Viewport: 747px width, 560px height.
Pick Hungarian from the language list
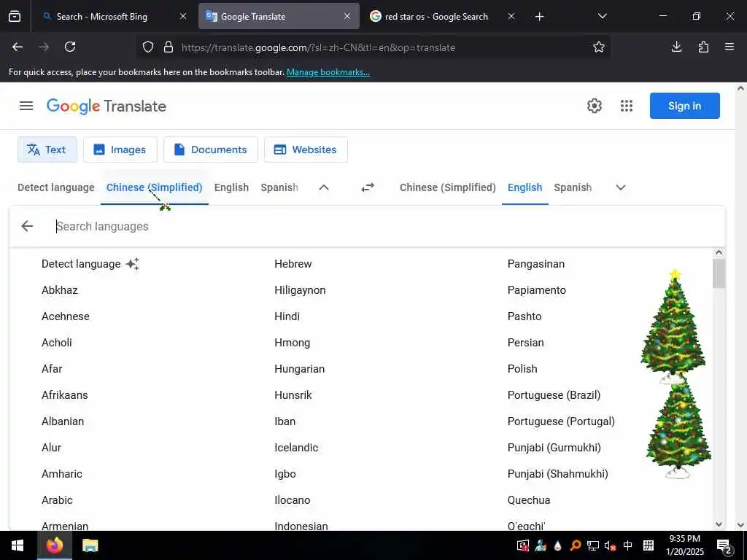[x=300, y=369]
